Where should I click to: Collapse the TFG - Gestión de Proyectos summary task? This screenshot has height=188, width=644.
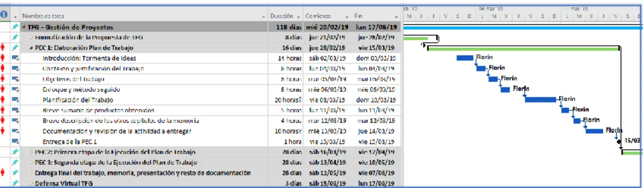pyautogui.click(x=24, y=27)
